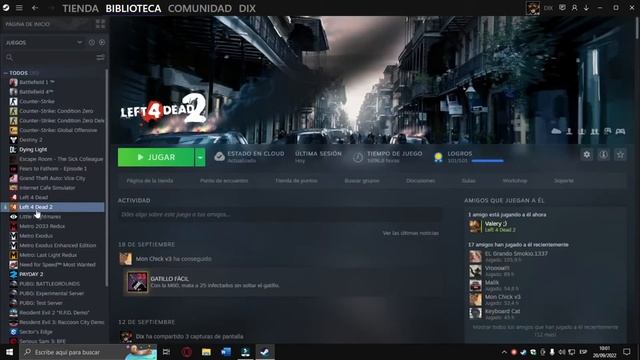Open File Explorer from taskbar
Screen dimensions: 640x360
206,352
